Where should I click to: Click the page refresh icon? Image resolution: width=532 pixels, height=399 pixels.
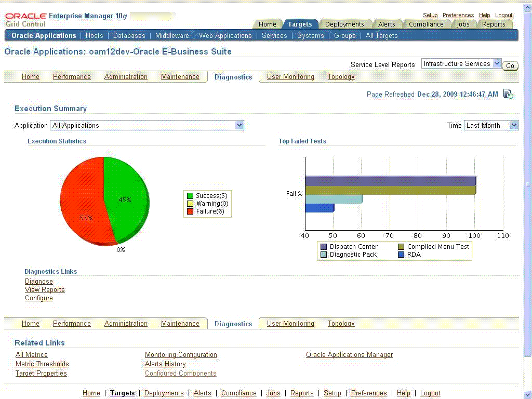click(x=508, y=94)
